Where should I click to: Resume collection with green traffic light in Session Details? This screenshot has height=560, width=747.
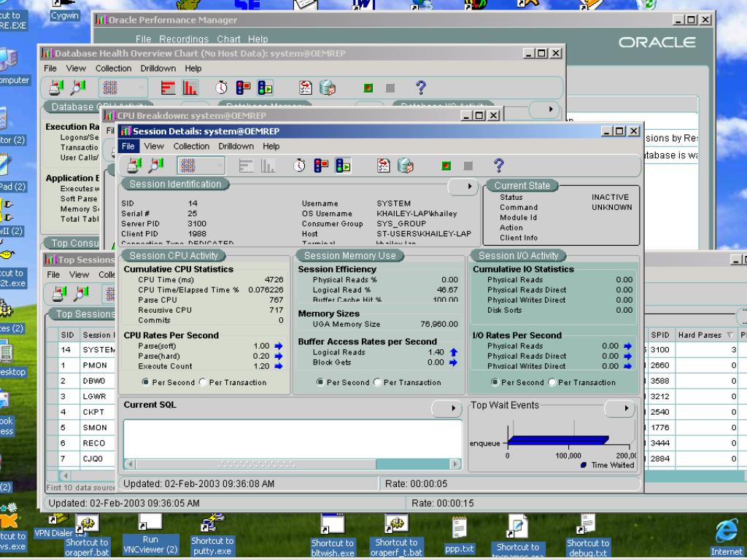click(343, 166)
